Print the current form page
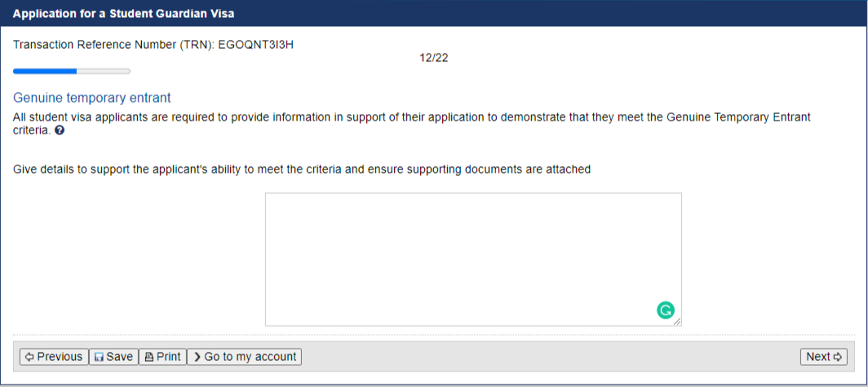The image size is (868, 387). click(162, 357)
